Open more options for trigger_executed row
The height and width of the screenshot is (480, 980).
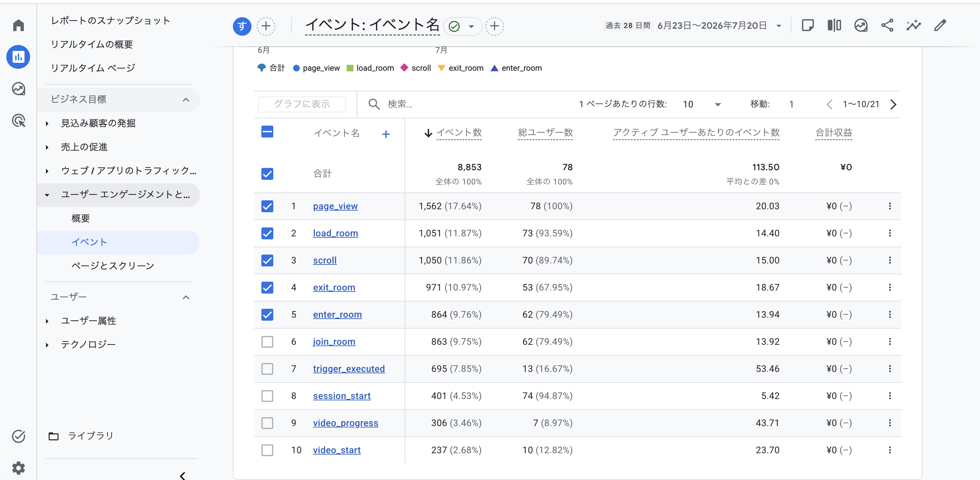pos(889,369)
